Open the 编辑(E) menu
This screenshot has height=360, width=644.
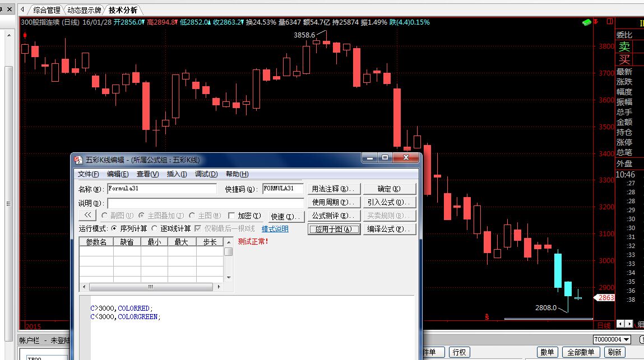(118, 174)
